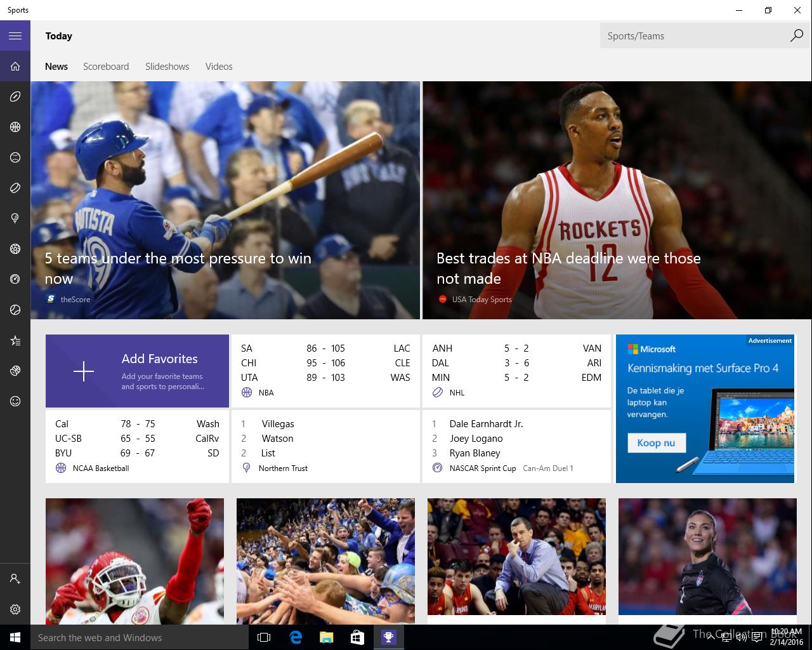Click the NHL puck icon under scores

(438, 392)
